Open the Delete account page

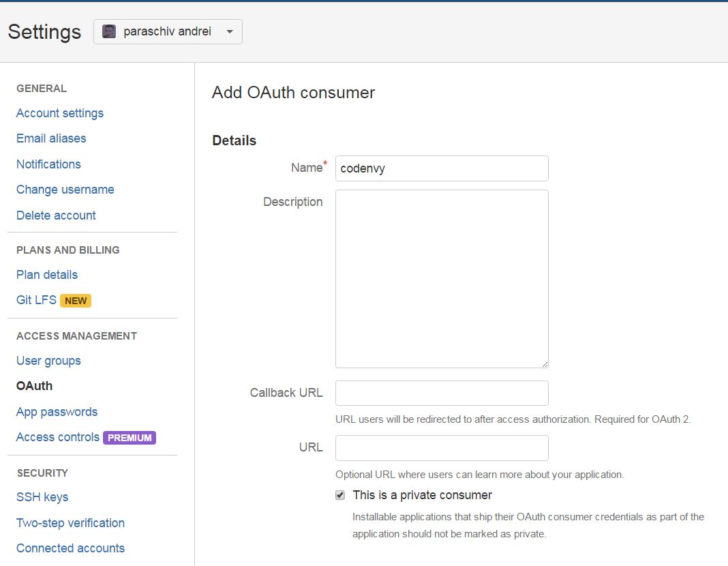[56, 215]
